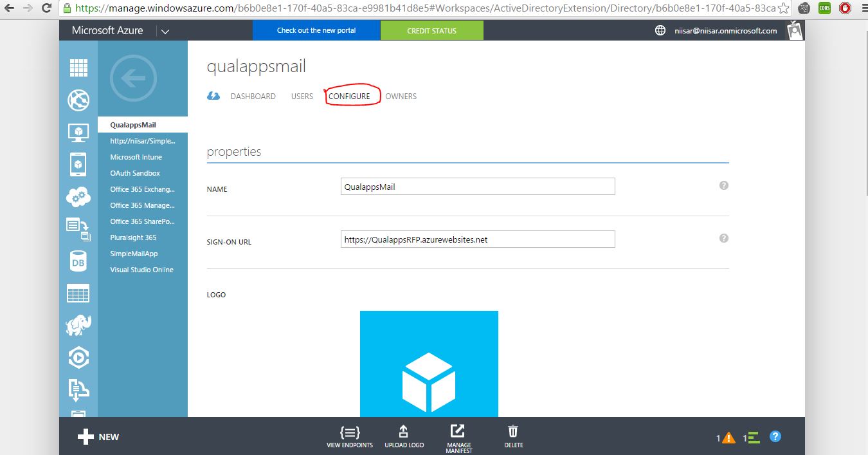Select Office 365 SharePoint in application list
868x455 pixels.
point(143,221)
